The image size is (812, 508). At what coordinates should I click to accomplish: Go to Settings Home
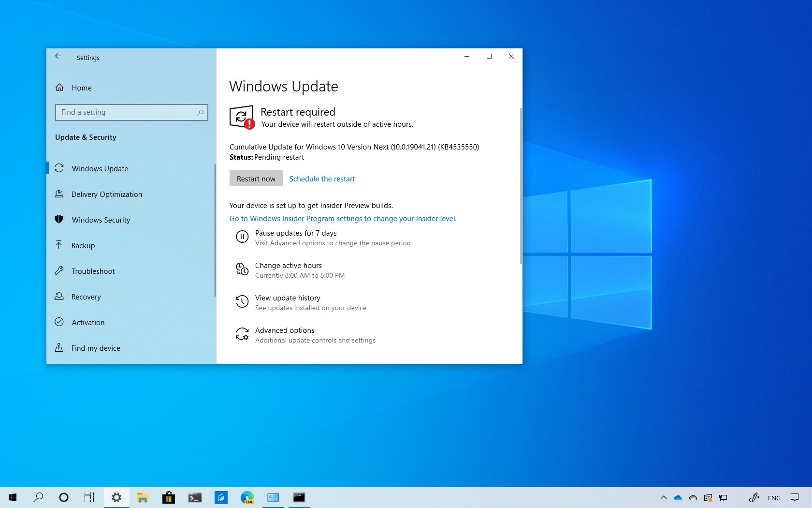(81, 88)
